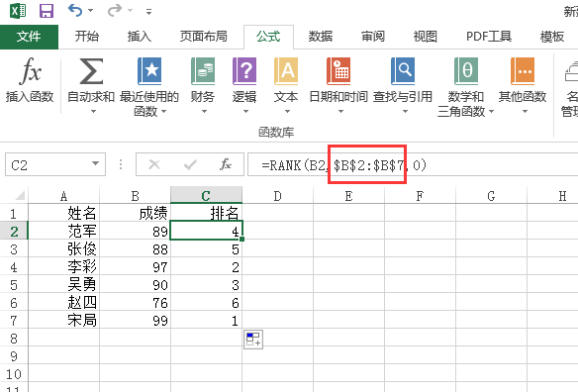The image size is (578, 392).
Task: Open the 查找与引用 functions icon
Action: tap(403, 71)
